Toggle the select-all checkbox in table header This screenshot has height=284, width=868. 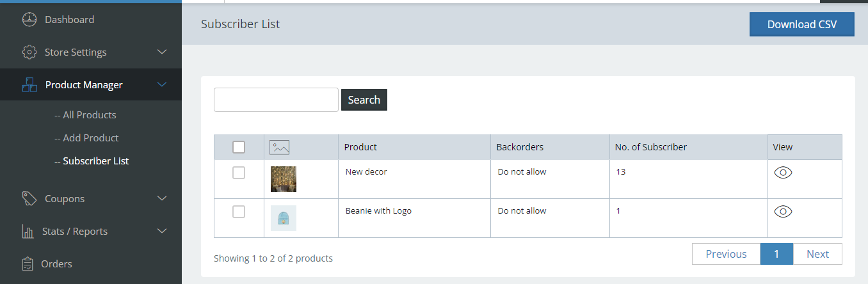tap(239, 148)
